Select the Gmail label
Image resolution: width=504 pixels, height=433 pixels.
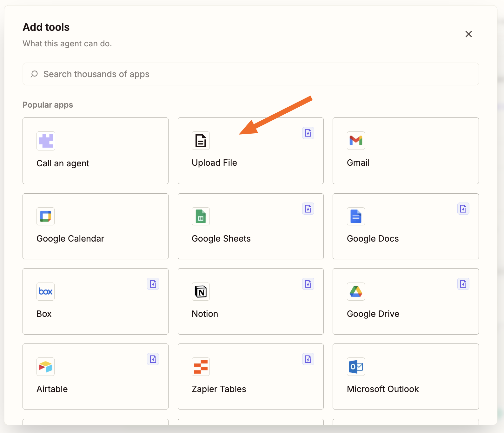click(x=358, y=163)
